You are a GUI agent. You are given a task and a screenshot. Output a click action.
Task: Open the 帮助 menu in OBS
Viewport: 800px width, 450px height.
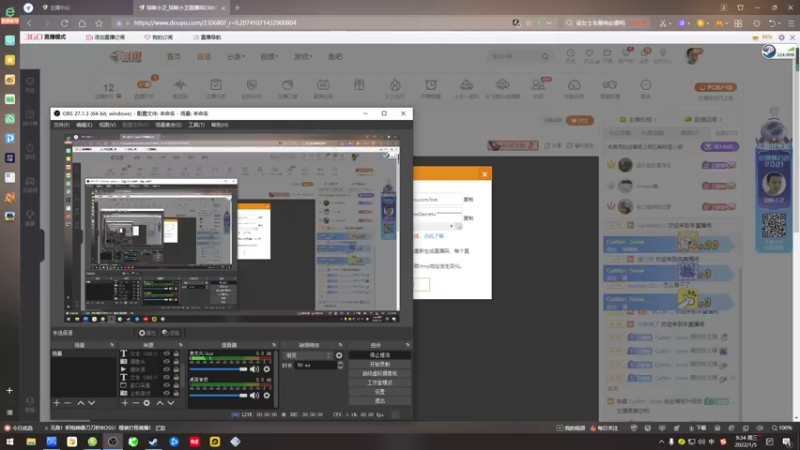coord(219,124)
